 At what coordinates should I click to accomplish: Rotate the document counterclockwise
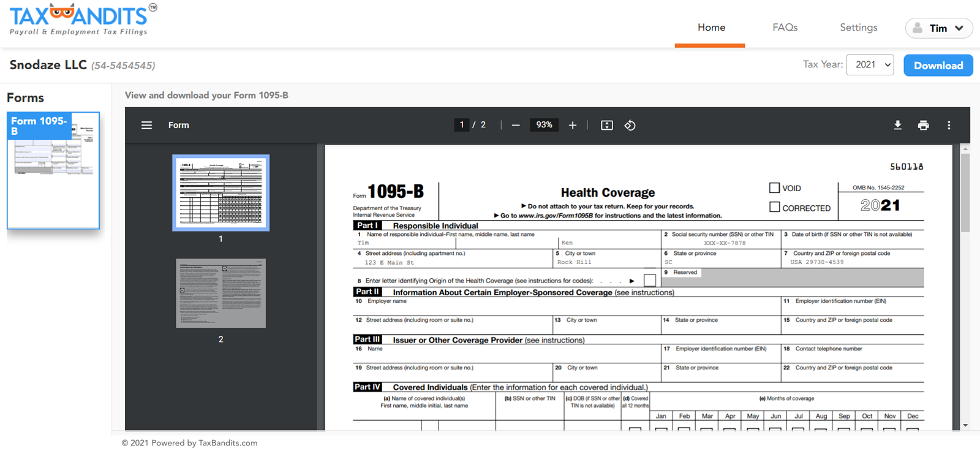coord(630,125)
